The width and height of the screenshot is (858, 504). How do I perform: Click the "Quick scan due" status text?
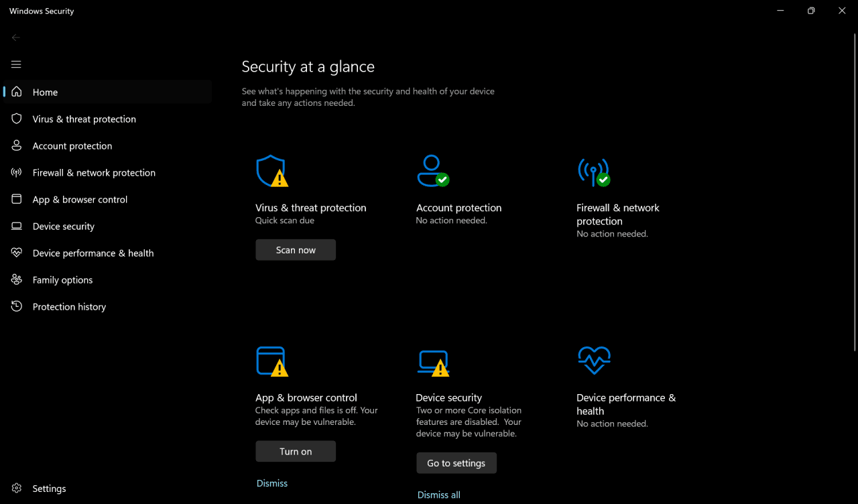pyautogui.click(x=285, y=220)
